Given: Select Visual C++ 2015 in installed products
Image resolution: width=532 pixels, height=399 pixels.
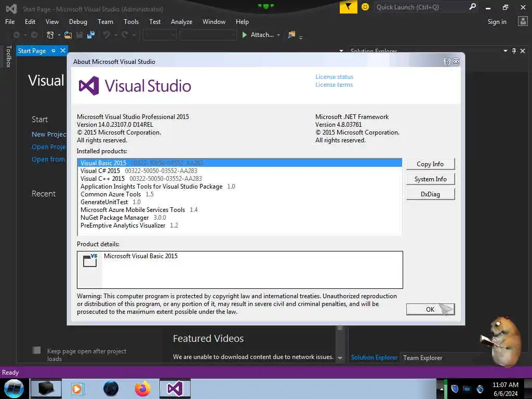Looking at the screenshot, I should 240,179.
